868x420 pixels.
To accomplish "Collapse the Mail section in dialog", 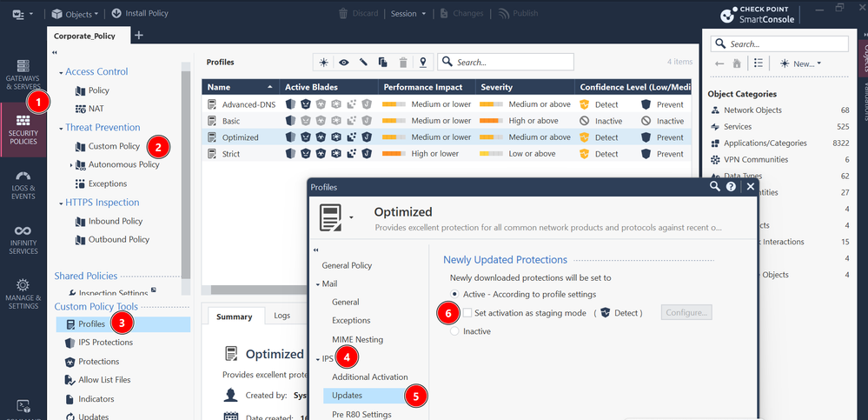I will click(x=318, y=284).
